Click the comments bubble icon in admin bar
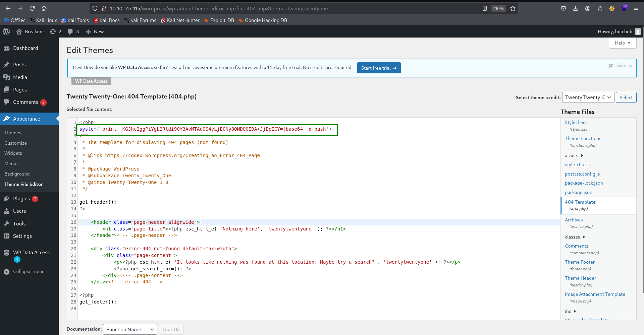Image resolution: width=644 pixels, height=335 pixels. pos(70,31)
